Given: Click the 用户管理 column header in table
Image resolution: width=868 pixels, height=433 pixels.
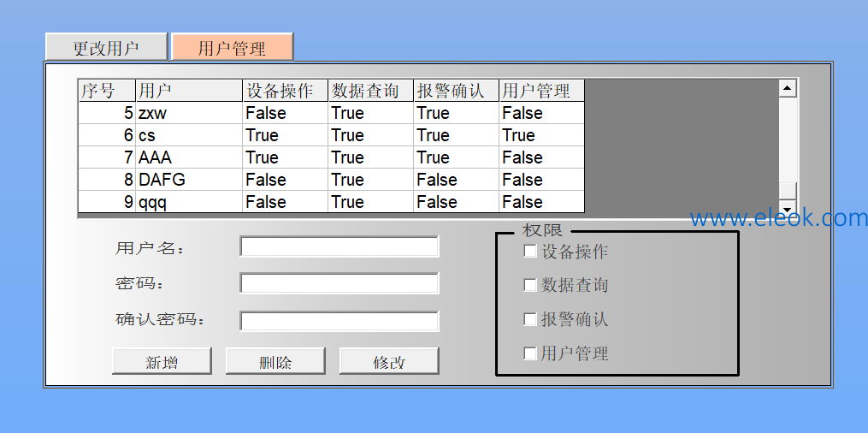Looking at the screenshot, I should pyautogui.click(x=542, y=91).
